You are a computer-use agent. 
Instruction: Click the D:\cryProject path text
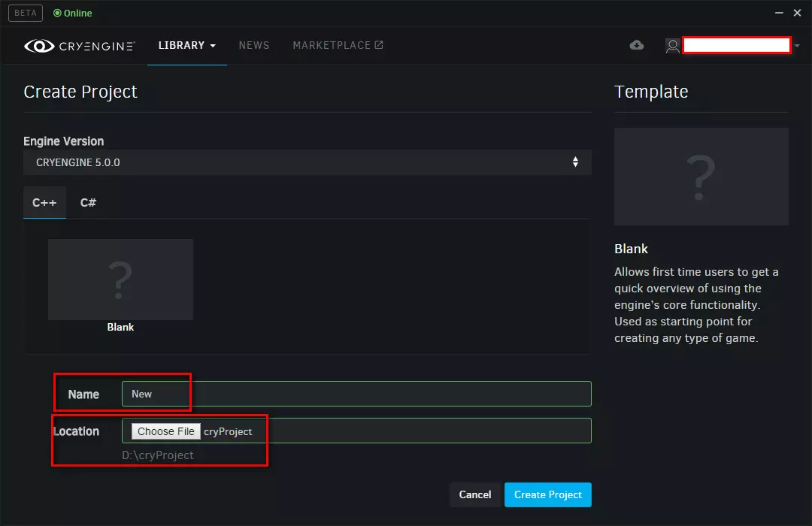pos(158,455)
